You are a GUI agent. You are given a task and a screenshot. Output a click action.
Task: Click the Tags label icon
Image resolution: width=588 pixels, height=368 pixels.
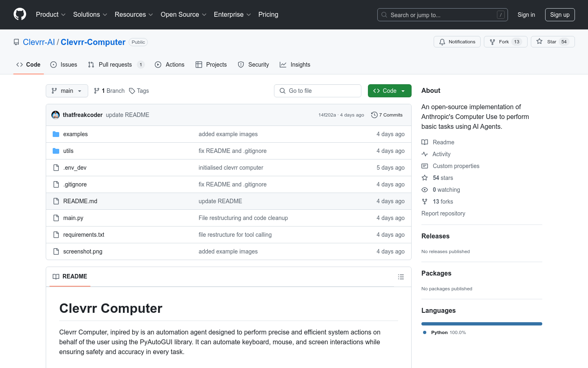132,91
